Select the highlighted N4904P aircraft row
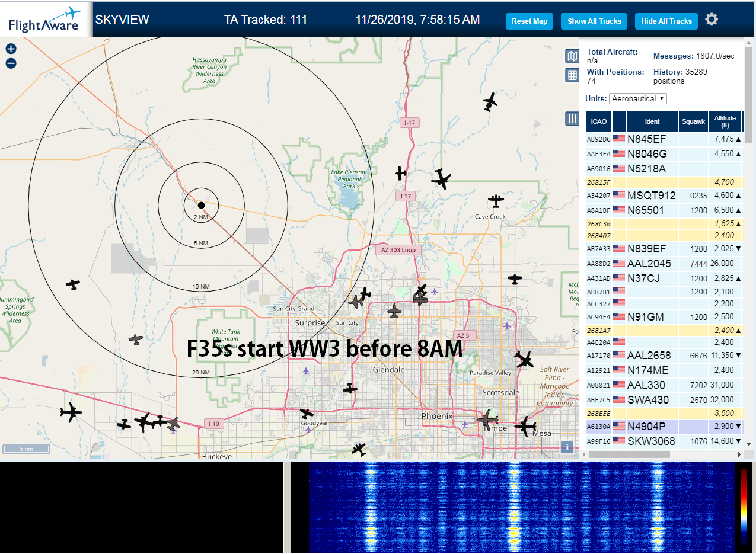The width and height of the screenshot is (756, 554). (x=664, y=426)
